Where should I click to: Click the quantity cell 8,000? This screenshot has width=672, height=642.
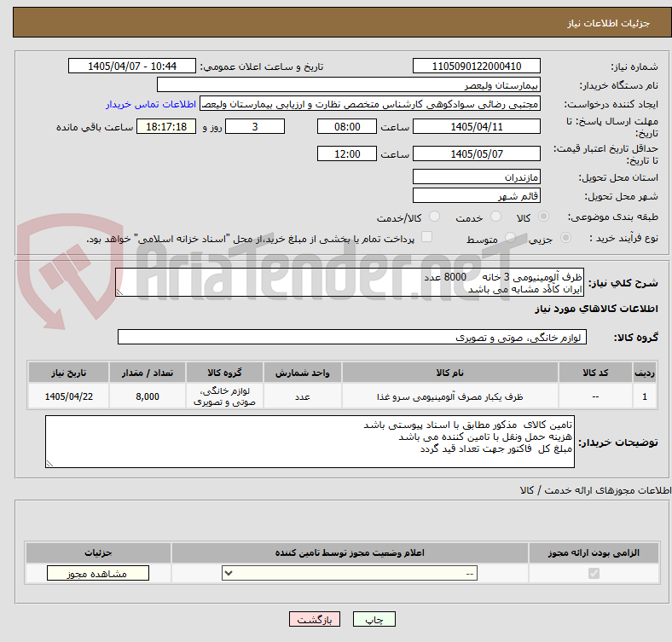coord(148,396)
